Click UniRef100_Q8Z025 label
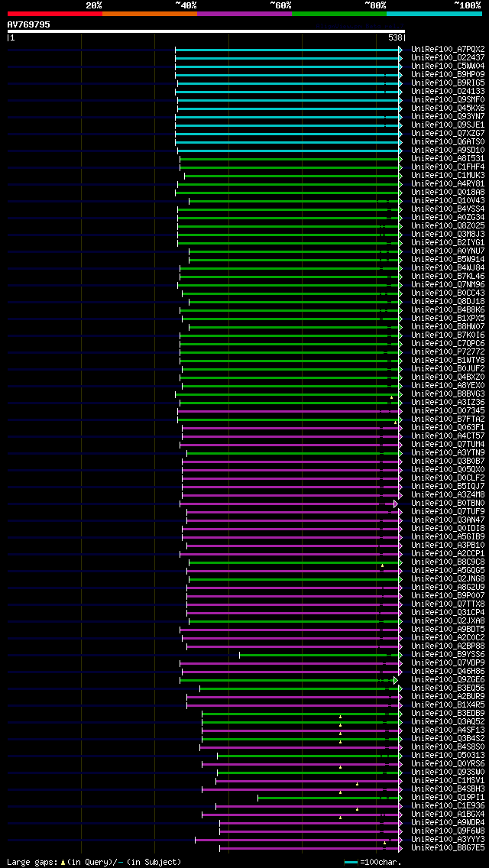 pyautogui.click(x=448, y=226)
